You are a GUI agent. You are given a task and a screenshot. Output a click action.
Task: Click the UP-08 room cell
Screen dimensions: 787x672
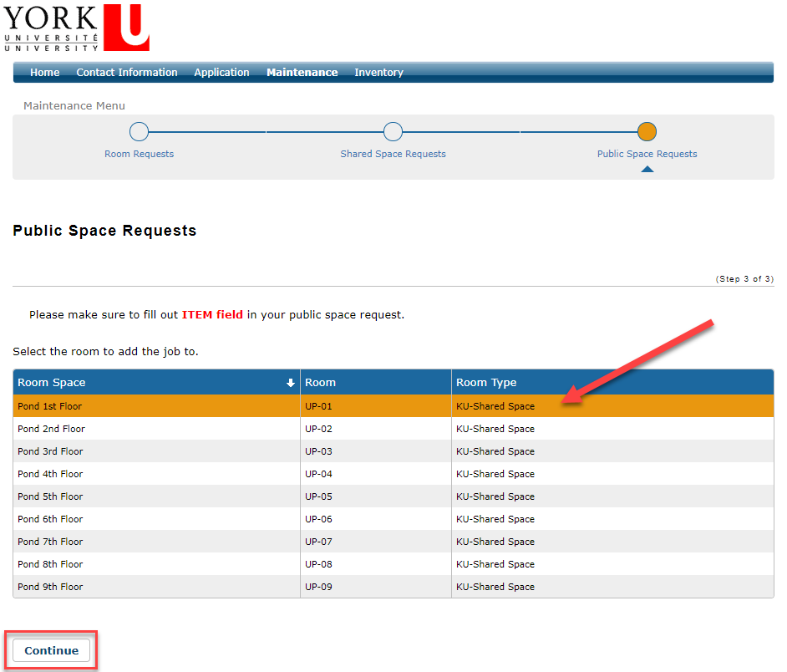[376, 564]
